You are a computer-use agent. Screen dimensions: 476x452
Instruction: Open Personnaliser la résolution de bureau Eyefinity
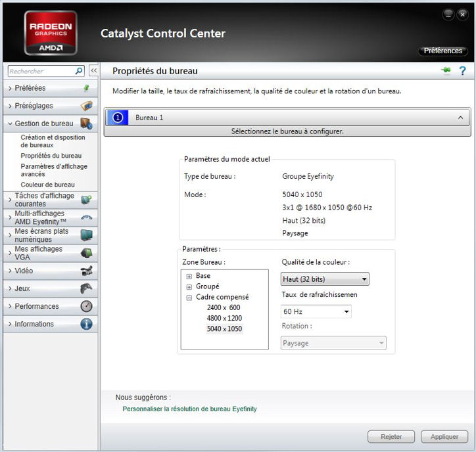point(189,409)
